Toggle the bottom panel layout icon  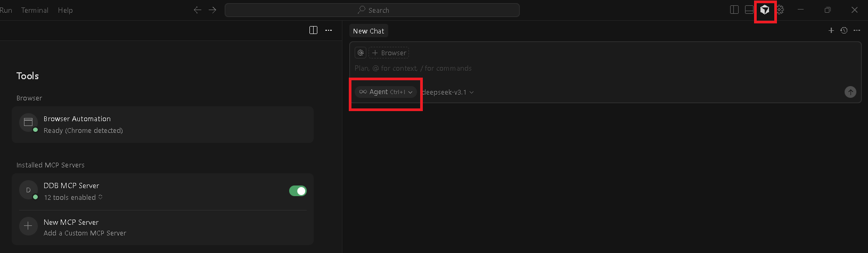(749, 10)
